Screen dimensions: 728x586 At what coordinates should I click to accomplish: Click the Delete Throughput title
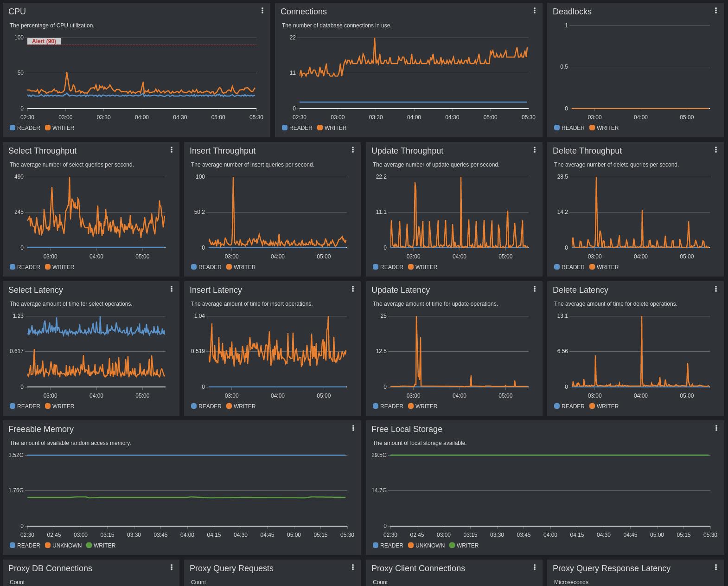pyautogui.click(x=587, y=151)
